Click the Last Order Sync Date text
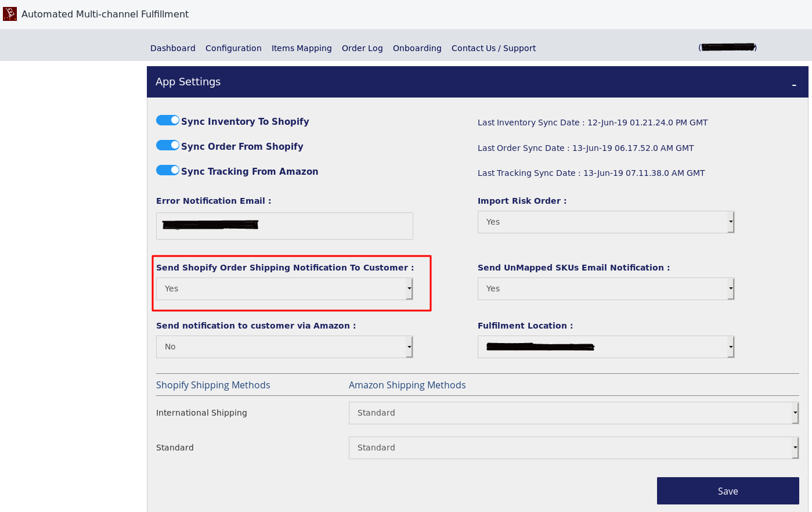The image size is (812, 512). [586, 148]
